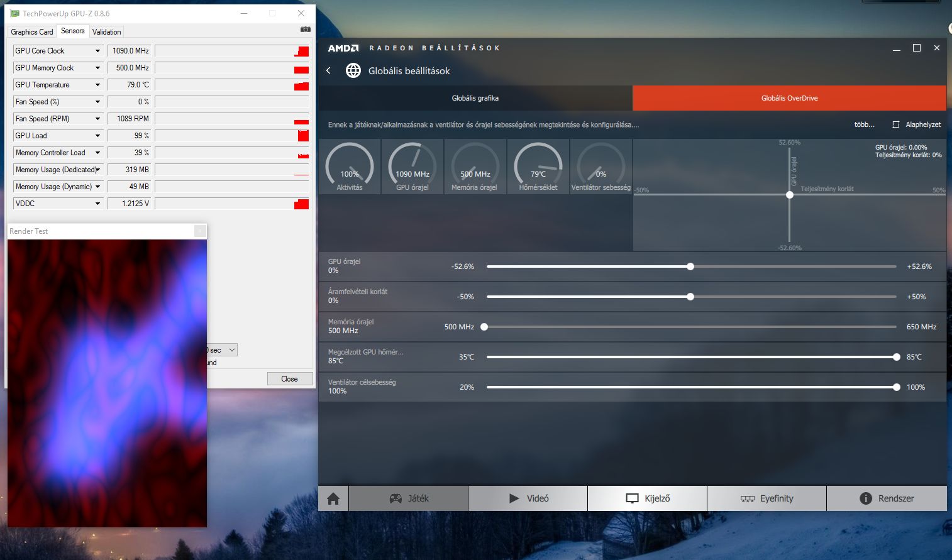This screenshot has height=560, width=952.
Task: Click the GPU Load history graph
Action: click(x=232, y=136)
